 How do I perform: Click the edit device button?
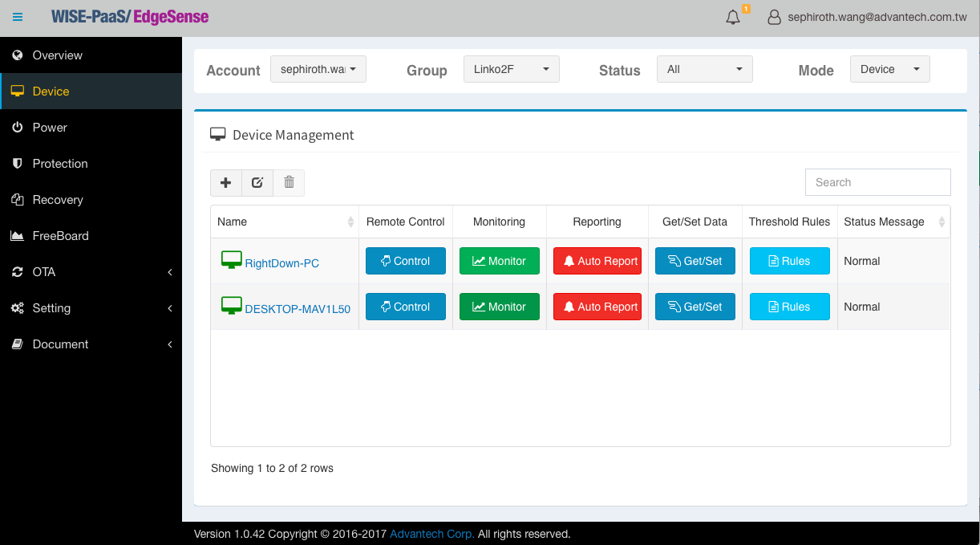tap(257, 182)
